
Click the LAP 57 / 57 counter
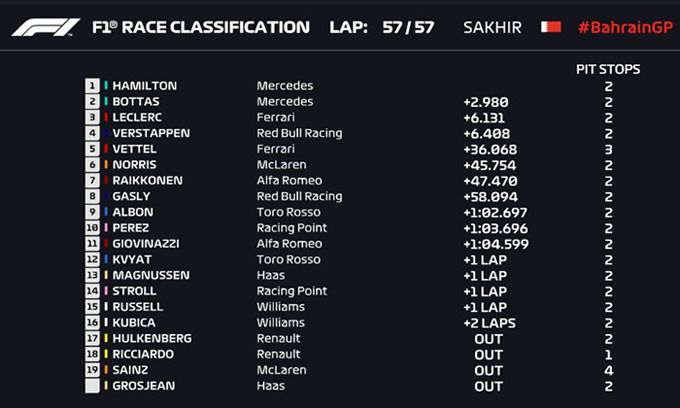point(382,27)
